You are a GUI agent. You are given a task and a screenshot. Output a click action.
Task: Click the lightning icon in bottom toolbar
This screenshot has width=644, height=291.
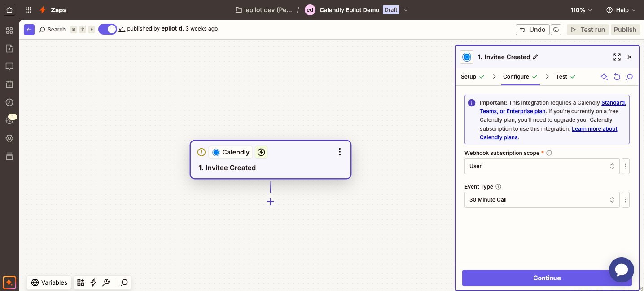click(x=93, y=282)
